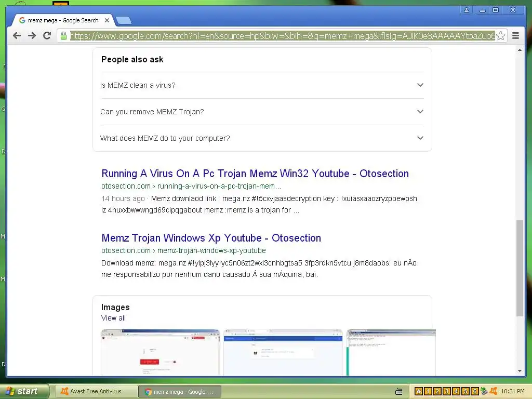Viewport: 532px width, 399px height.
Task: Switch to virtual desktop 6 tray icon
Action: point(475,391)
